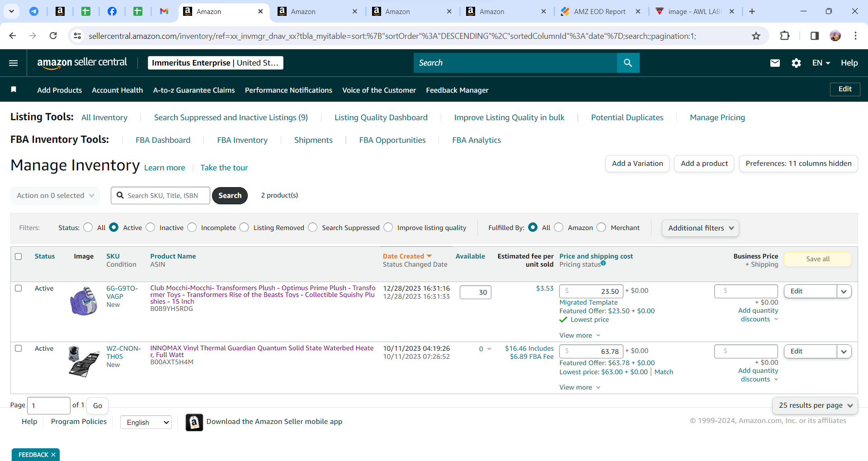Reload the page with refresh icon
Viewport: 868px width, 461px height.
53,36
